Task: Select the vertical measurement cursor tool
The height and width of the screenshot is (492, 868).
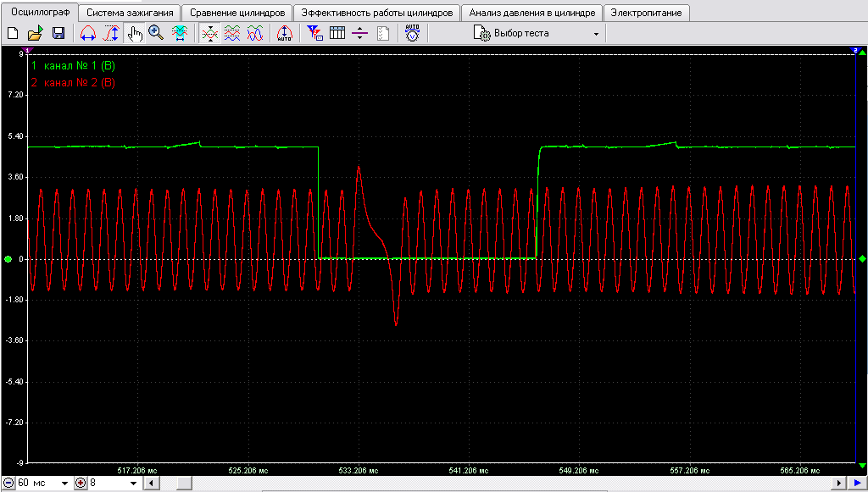Action: (111, 34)
